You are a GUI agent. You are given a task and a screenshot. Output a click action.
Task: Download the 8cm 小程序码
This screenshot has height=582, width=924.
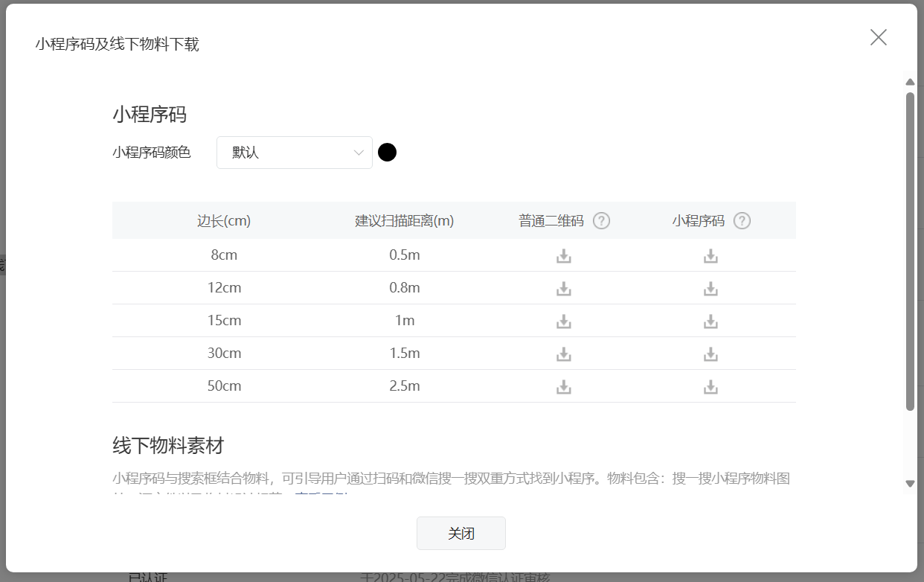[x=711, y=256]
